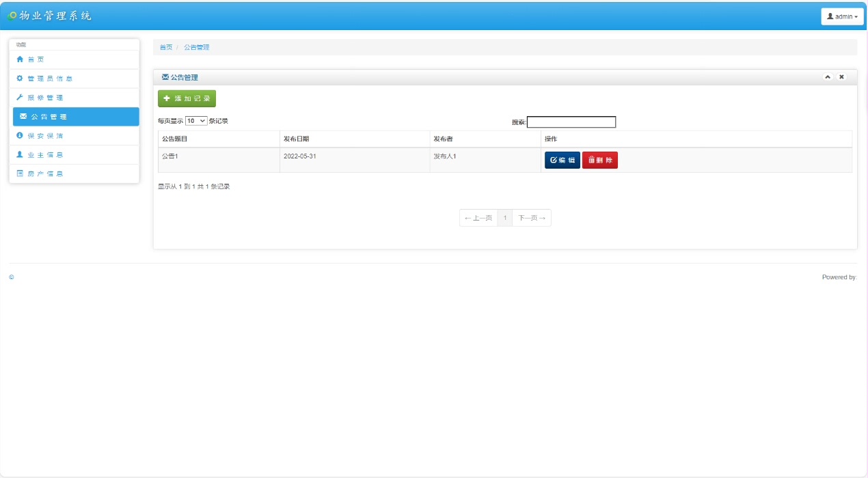Go to 报修管理 in the sidebar
This screenshot has width=868, height=478.
coord(74,98)
